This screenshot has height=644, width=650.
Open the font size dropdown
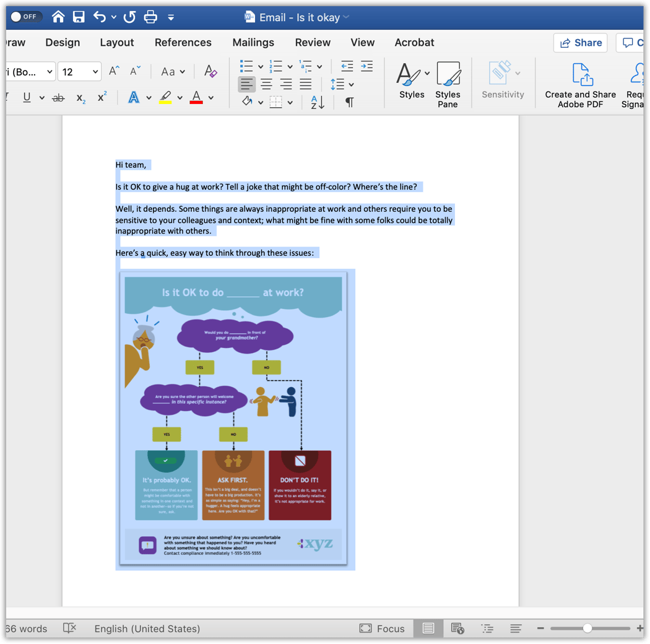[95, 72]
